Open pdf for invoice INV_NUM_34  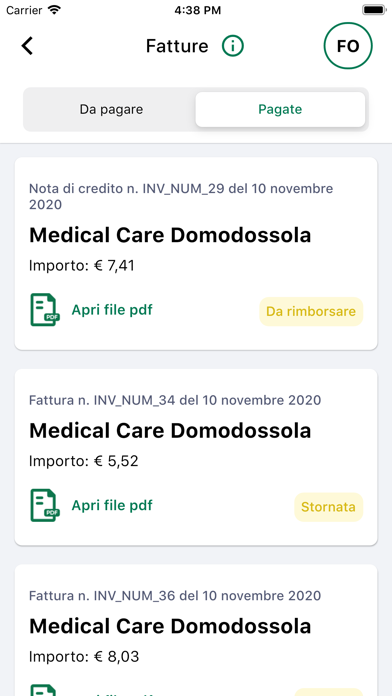112,505
